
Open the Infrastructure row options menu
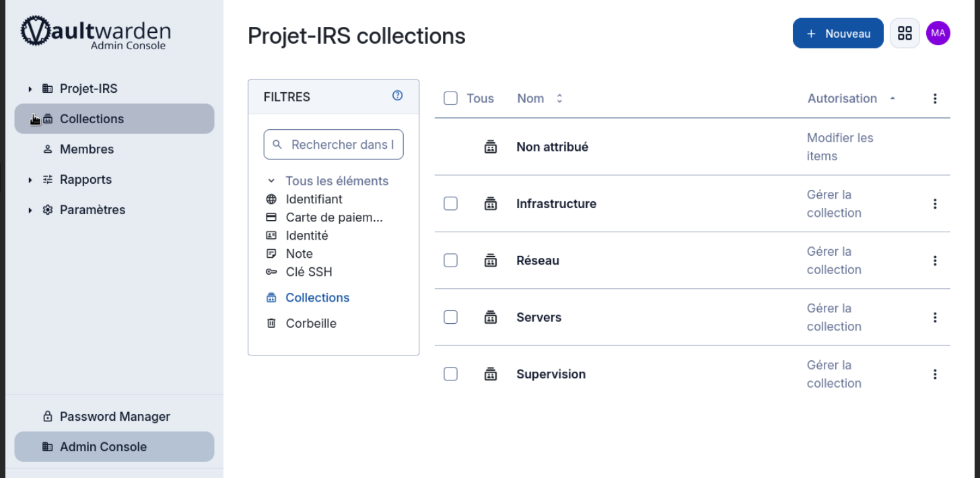coord(935,204)
